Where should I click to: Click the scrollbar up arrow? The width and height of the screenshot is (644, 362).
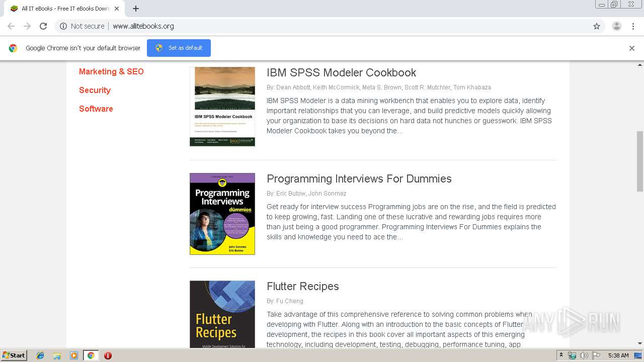(x=640, y=65)
